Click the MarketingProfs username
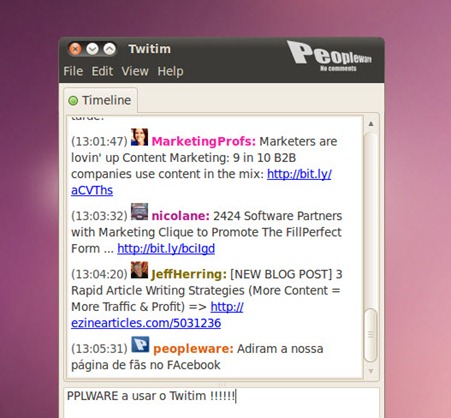Viewport: 451px width, 418px height. (x=204, y=141)
